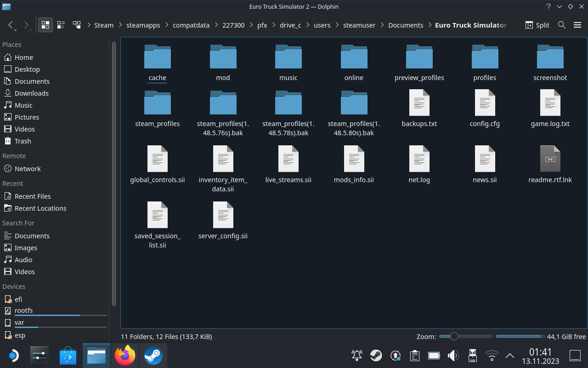This screenshot has height=368, width=588.
Task: Open System Settings sliders icon on taskbar
Action: point(40,356)
